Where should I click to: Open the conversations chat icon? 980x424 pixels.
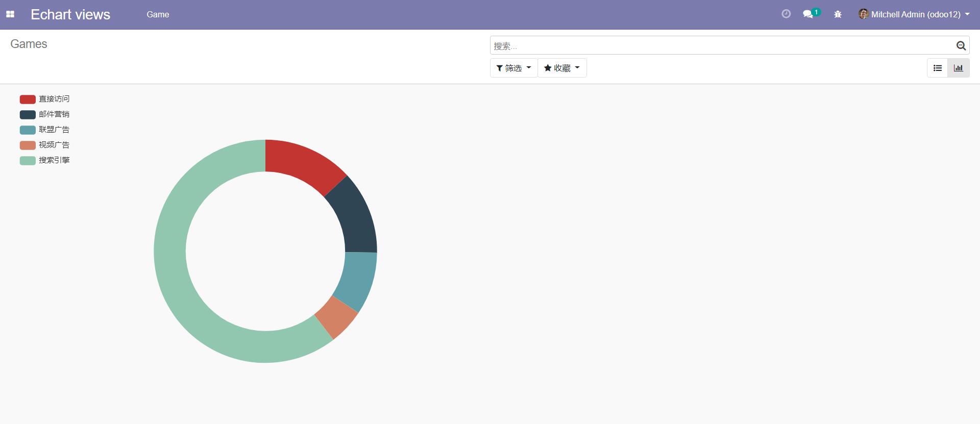click(808, 14)
